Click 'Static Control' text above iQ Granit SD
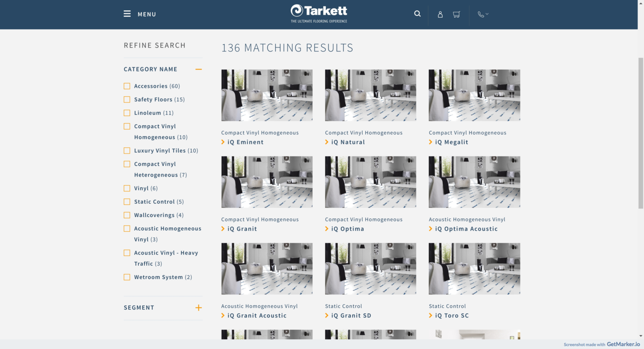644x349 pixels. pos(344,306)
